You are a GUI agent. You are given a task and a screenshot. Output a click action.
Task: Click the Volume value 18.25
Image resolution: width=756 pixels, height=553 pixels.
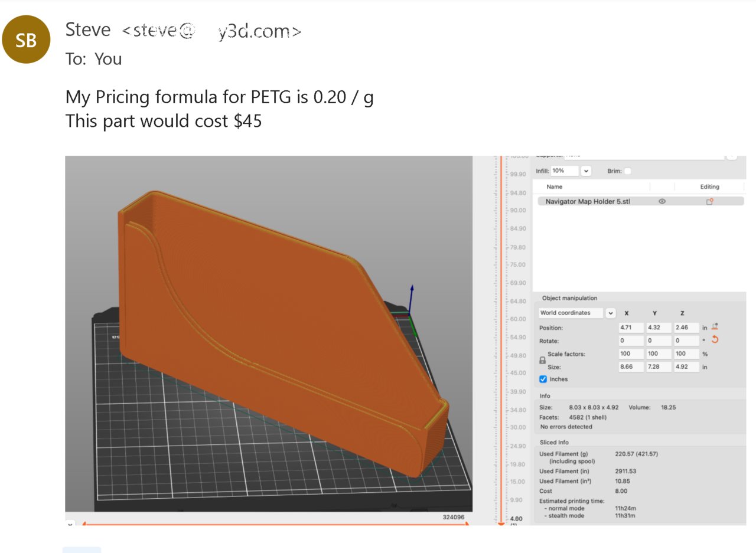coord(668,407)
